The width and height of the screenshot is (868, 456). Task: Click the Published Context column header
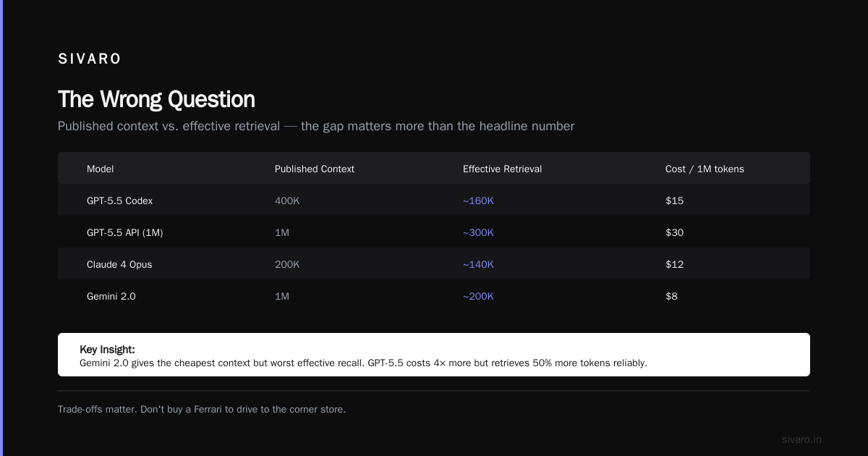(315, 169)
